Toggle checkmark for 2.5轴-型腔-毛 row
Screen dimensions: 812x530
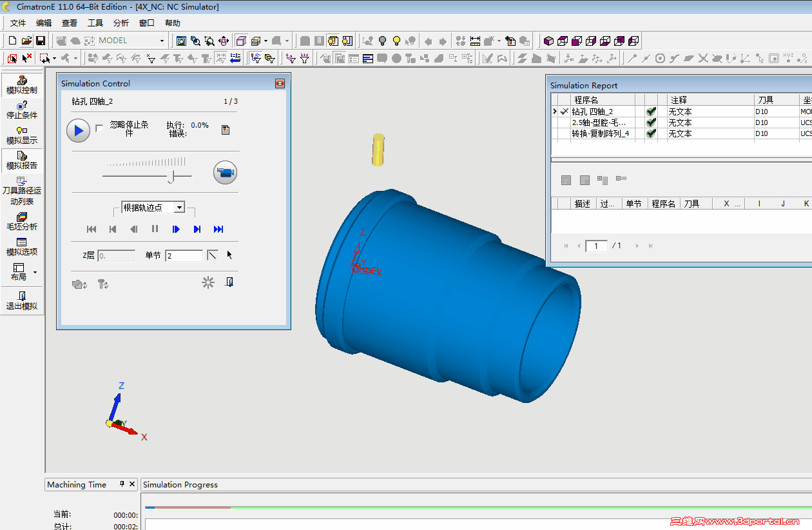[651, 123]
